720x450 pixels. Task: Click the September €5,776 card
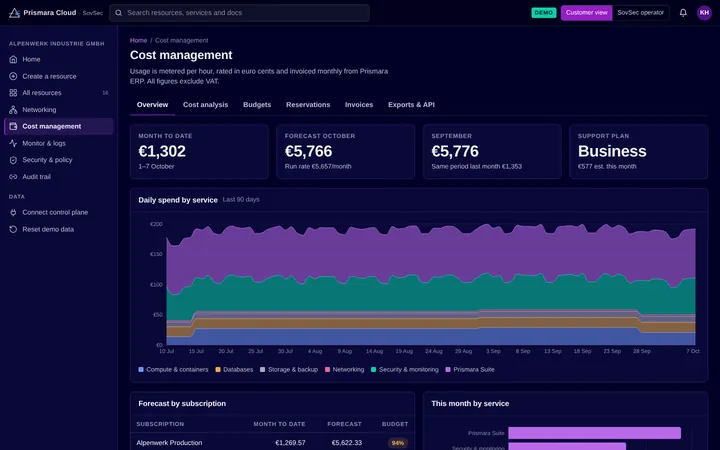click(492, 152)
